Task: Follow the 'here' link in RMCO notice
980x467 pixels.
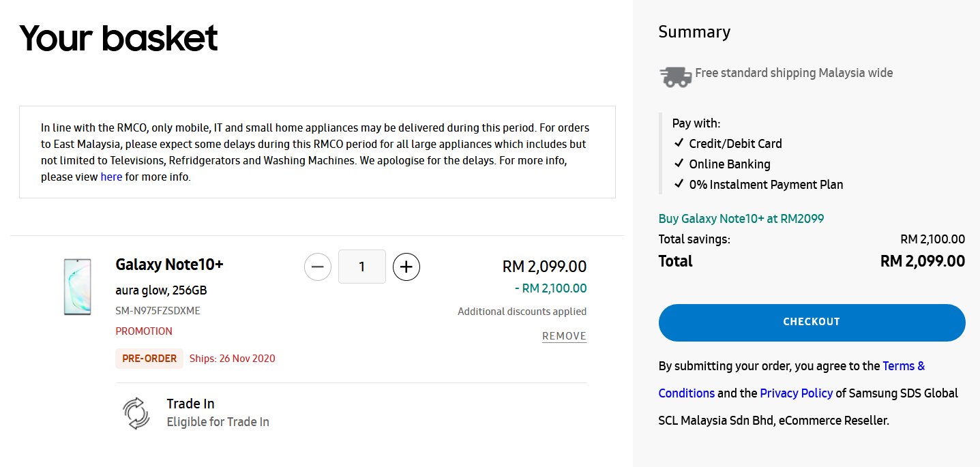Action: [x=111, y=177]
